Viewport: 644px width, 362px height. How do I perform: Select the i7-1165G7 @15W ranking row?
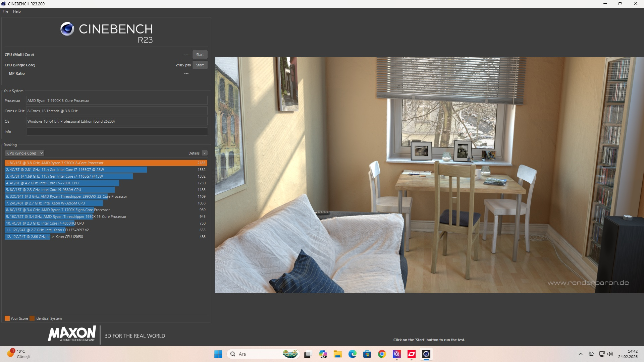(x=106, y=176)
